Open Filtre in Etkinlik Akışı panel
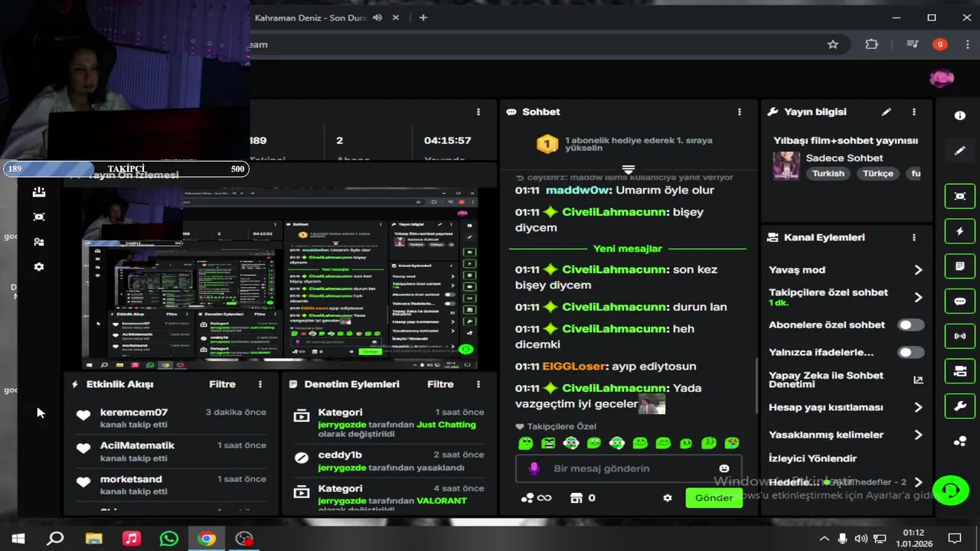The width and height of the screenshot is (980, 551). pyautogui.click(x=222, y=384)
